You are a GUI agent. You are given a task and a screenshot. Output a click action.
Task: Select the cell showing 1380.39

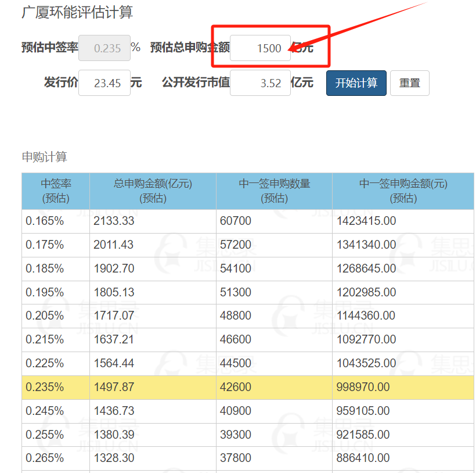(x=153, y=435)
